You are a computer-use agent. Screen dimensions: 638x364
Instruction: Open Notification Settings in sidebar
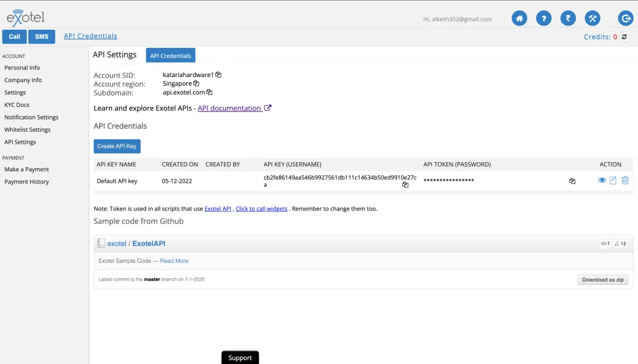31,117
